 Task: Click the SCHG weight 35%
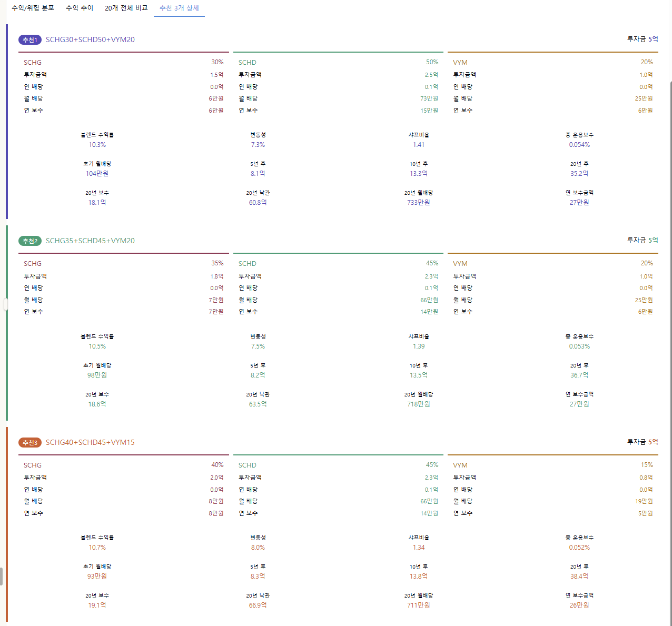pyautogui.click(x=218, y=263)
